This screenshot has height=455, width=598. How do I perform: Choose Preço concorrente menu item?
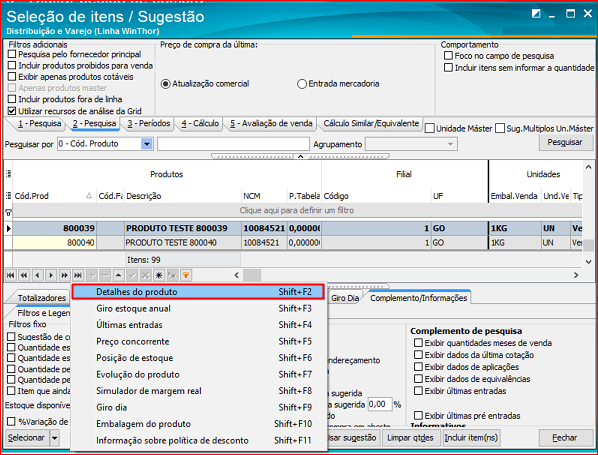pyautogui.click(x=198, y=341)
